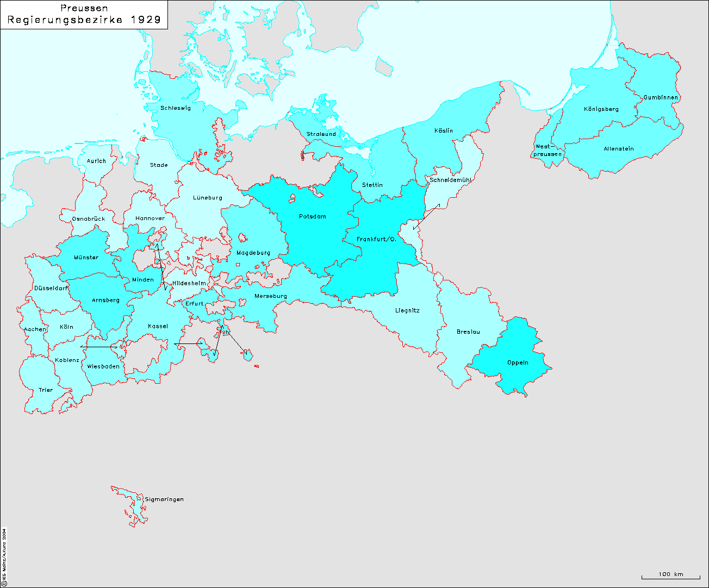The image size is (709, 588).
Task: Click the Schleswig region label
Action: (x=176, y=108)
